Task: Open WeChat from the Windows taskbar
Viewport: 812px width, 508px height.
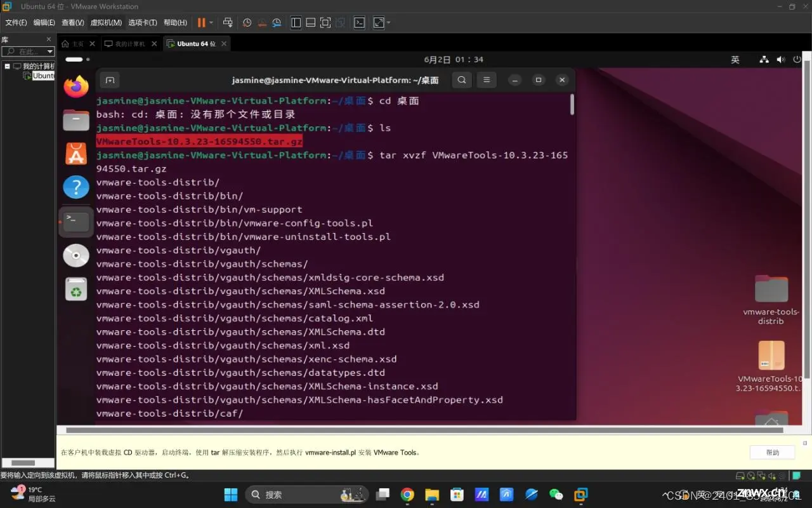Action: coord(556,494)
